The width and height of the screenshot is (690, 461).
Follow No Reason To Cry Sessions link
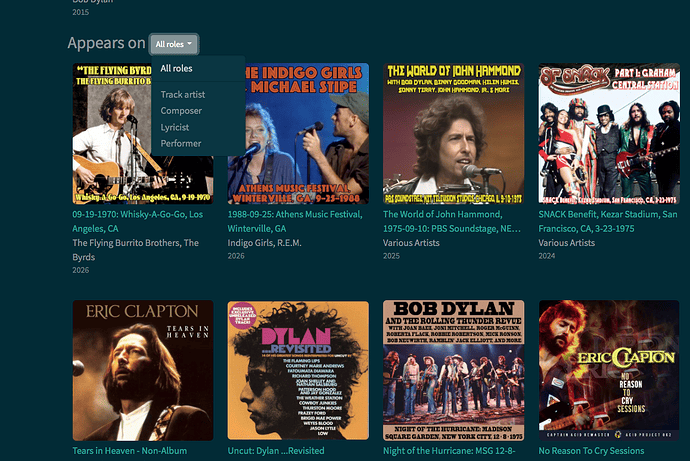pyautogui.click(x=591, y=451)
